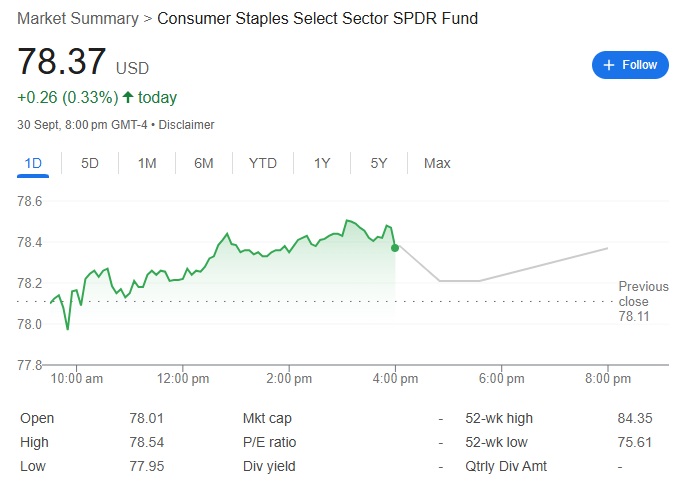The width and height of the screenshot is (700, 490).
Task: Select the 1D range tab
Action: tap(33, 163)
